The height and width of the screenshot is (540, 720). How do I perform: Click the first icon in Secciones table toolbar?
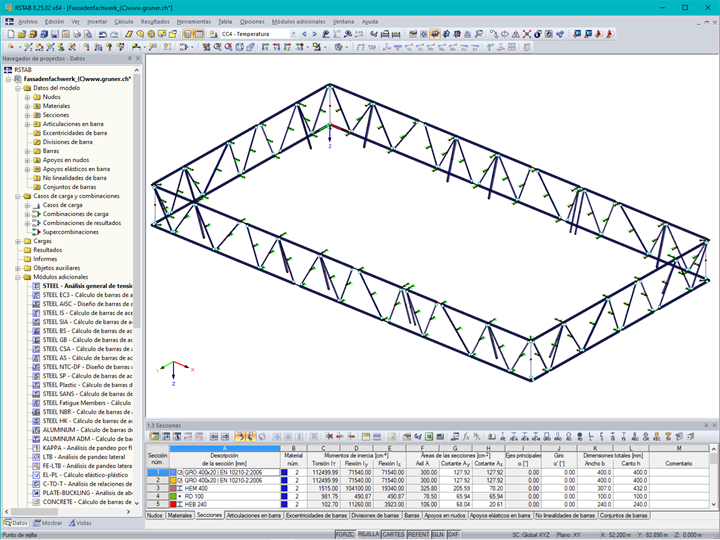click(155, 437)
